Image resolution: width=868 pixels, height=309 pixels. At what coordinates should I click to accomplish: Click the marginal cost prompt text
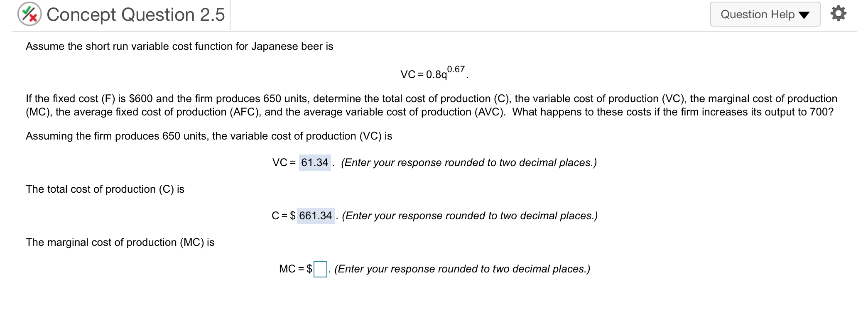coord(120,243)
